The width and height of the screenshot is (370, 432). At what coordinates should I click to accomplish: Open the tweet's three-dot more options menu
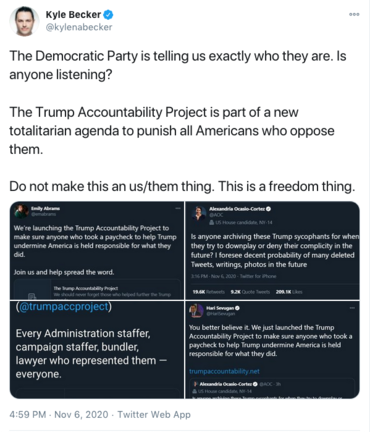[x=354, y=14]
